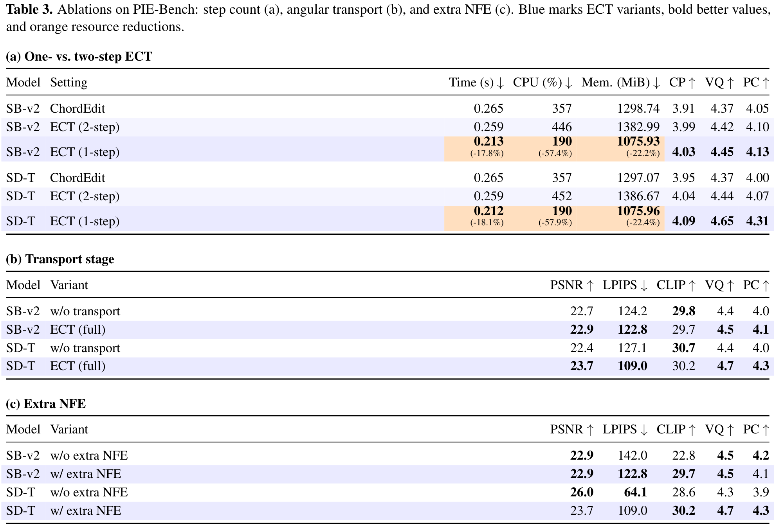Click the '(-22.2%)' reduction note
Viewport: 775px width, 532px height.
click(x=643, y=153)
